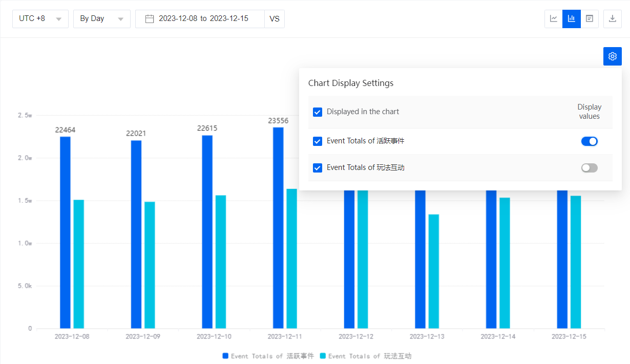Select the bar chart view icon
Viewport: 630px width, 364px height.
click(571, 18)
